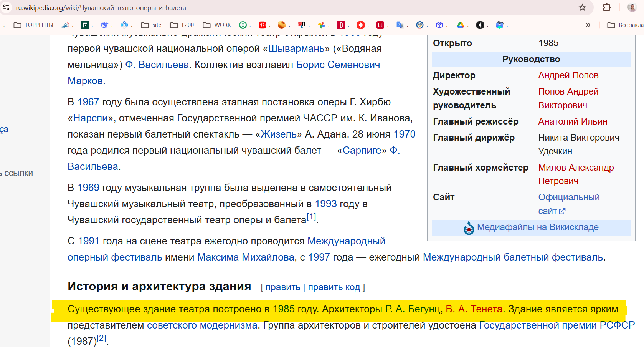Open the blue person-with-folder bookmark icon

pos(500,25)
